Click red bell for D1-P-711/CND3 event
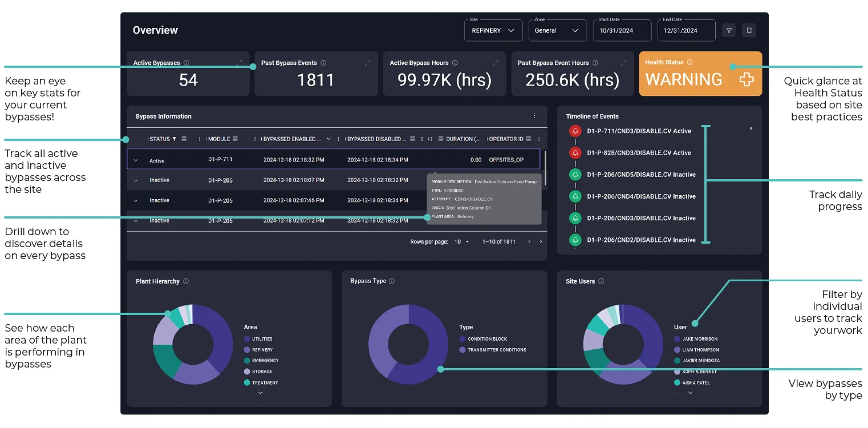This screenshot has width=868, height=428. click(575, 131)
